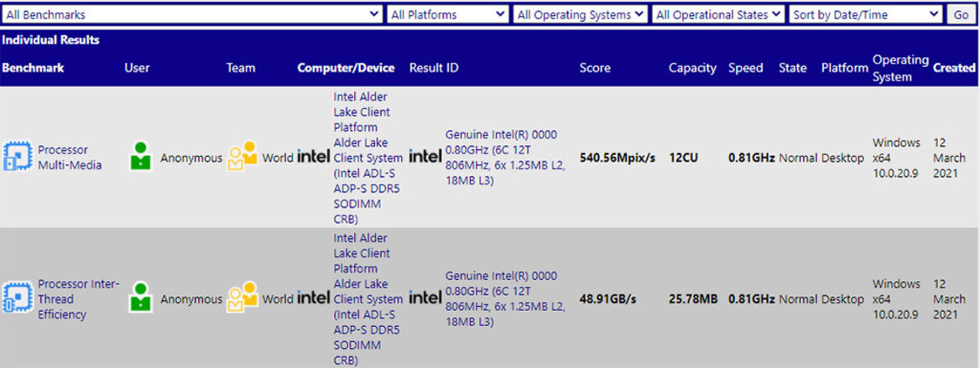Click the yellow team icon in Multi-Media row

[242, 156]
